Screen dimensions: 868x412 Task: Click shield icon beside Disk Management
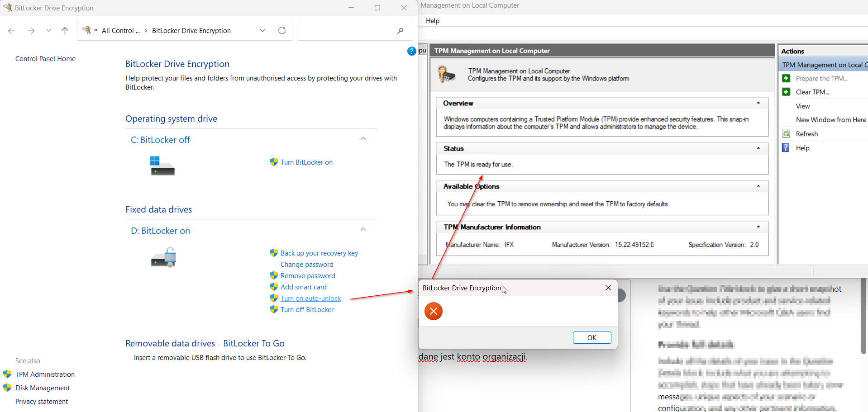click(x=7, y=388)
